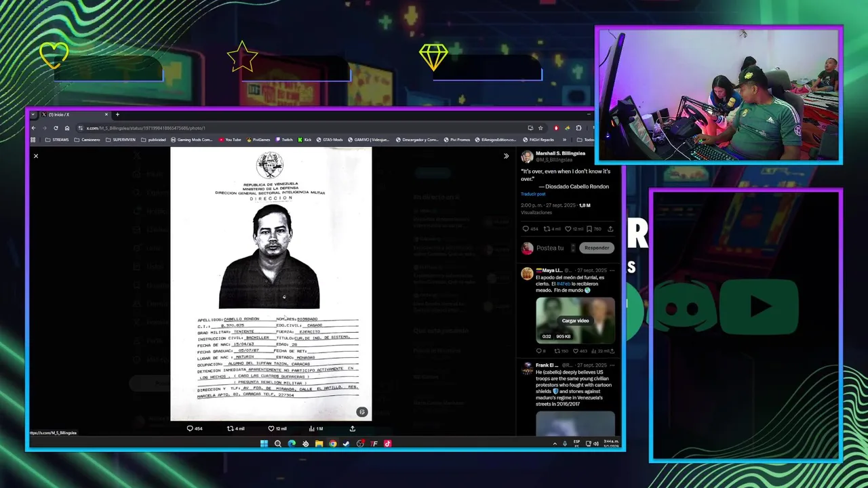Image resolution: width=868 pixels, height=488 pixels.
Task: Open the Windows Start menu
Action: (x=264, y=444)
